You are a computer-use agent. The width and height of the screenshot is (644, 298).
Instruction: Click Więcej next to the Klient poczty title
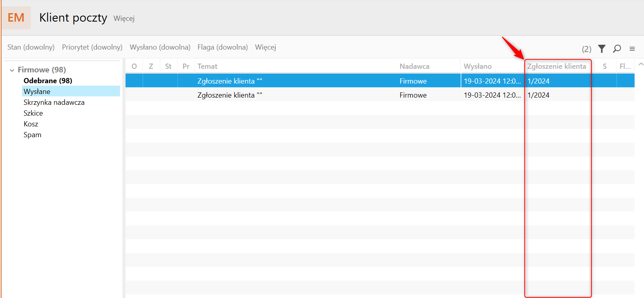[124, 18]
